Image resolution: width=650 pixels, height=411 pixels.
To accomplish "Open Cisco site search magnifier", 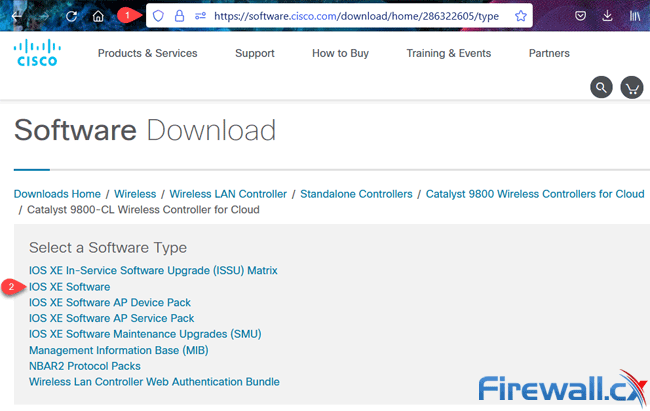I will (601, 87).
